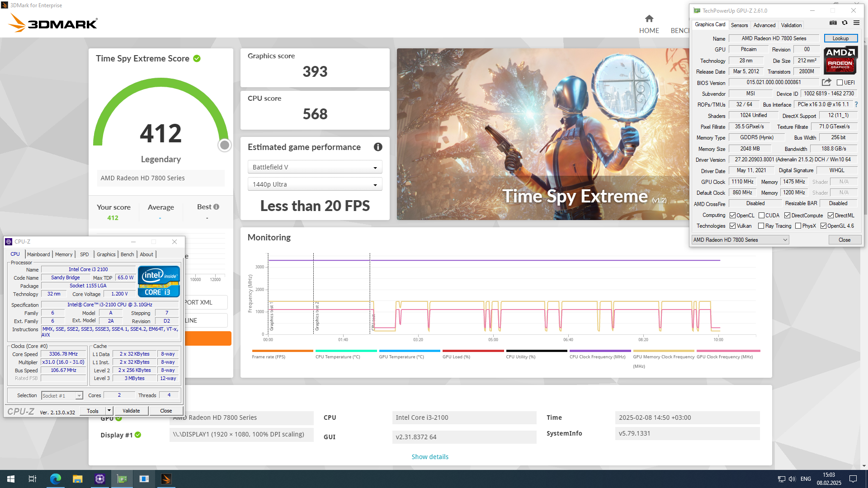Switch to GPU-Z taskbar icon

[x=122, y=479]
